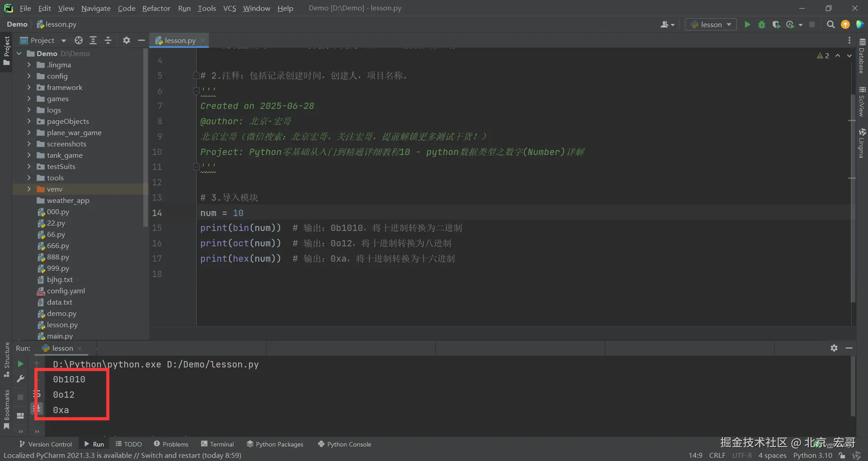Open Search Everywhere magnifier icon
Viewport: 868px width, 461px height.
(x=830, y=24)
